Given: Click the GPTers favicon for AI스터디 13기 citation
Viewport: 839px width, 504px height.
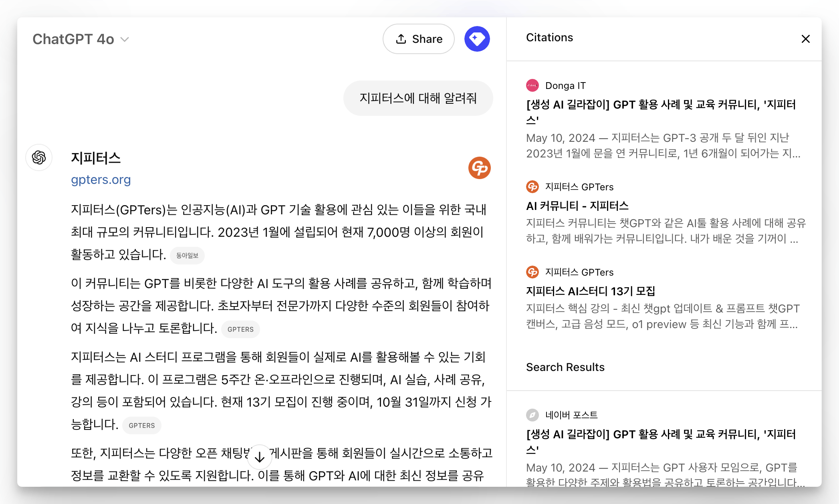Looking at the screenshot, I should tap(532, 272).
